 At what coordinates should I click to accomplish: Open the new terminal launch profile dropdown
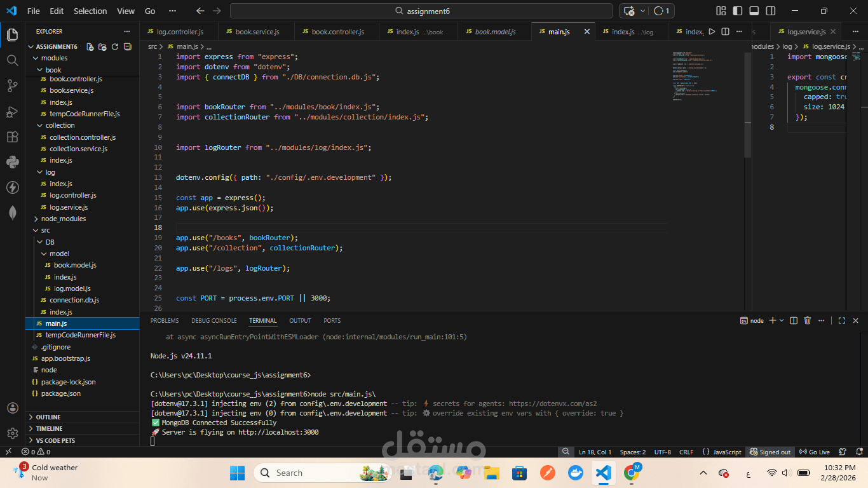782,321
